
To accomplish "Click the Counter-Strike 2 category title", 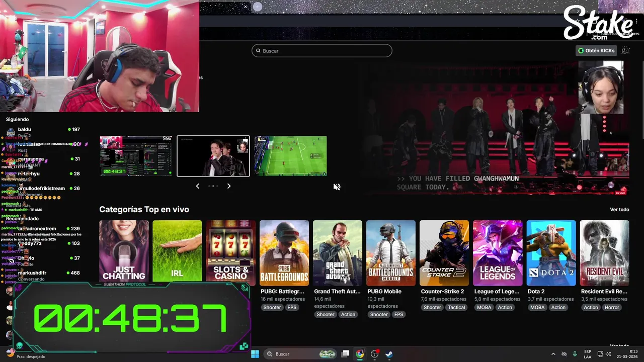I will click(x=442, y=292).
